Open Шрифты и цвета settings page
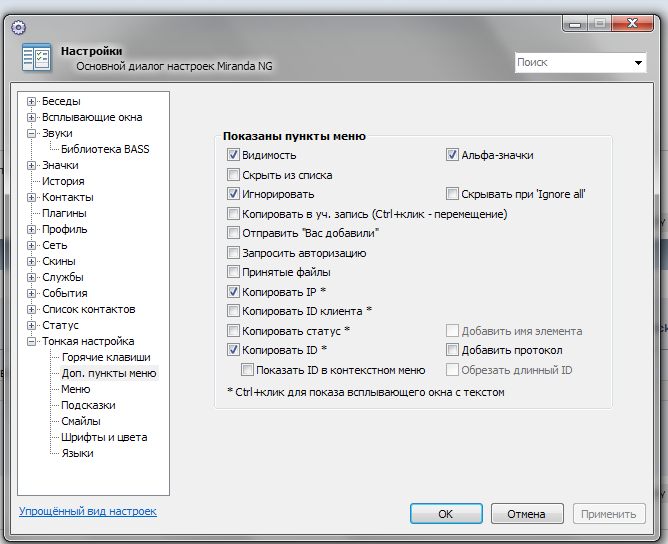Screen dimensions: 668x544 tap(104, 437)
